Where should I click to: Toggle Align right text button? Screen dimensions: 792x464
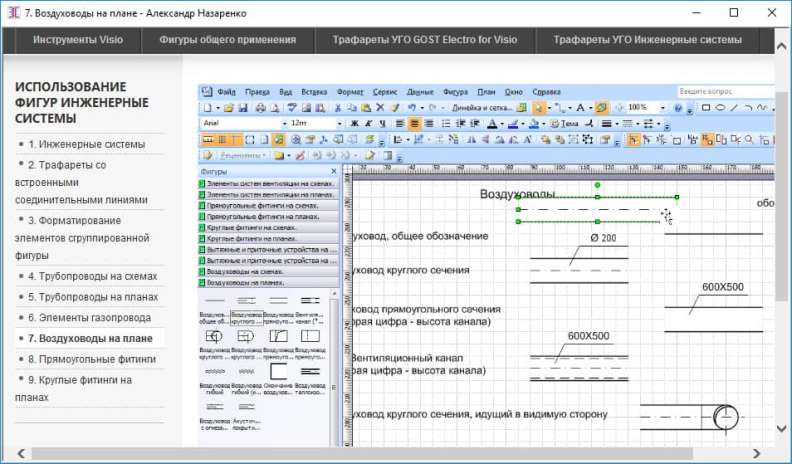click(x=429, y=123)
